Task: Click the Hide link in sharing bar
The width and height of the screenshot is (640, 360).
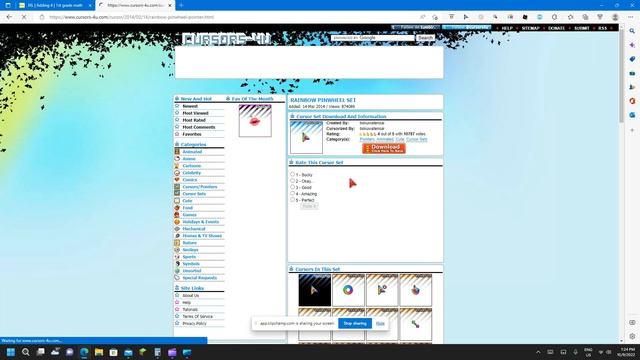Action: click(380, 323)
